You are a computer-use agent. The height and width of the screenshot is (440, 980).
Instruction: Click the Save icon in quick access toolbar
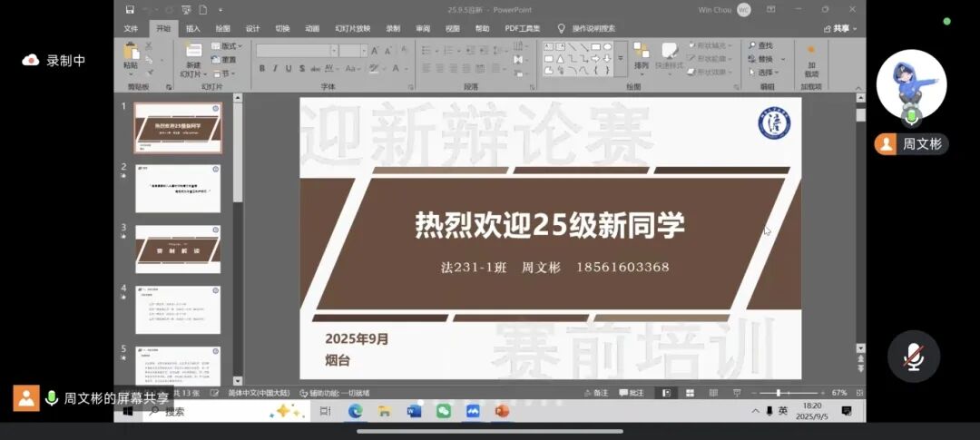130,9
